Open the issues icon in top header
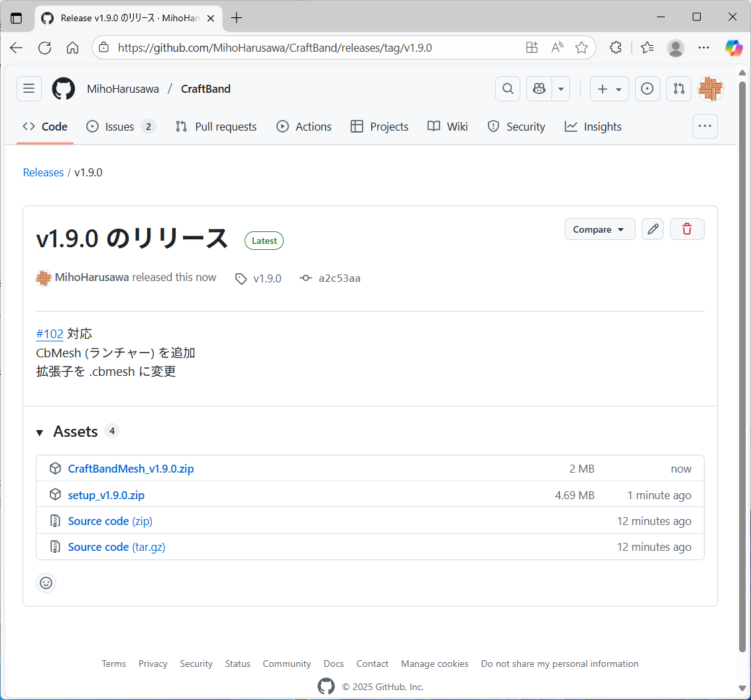This screenshot has height=700, width=751. pos(648,89)
